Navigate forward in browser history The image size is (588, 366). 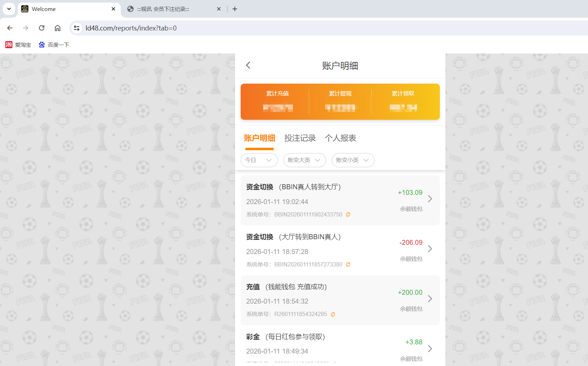coord(26,28)
